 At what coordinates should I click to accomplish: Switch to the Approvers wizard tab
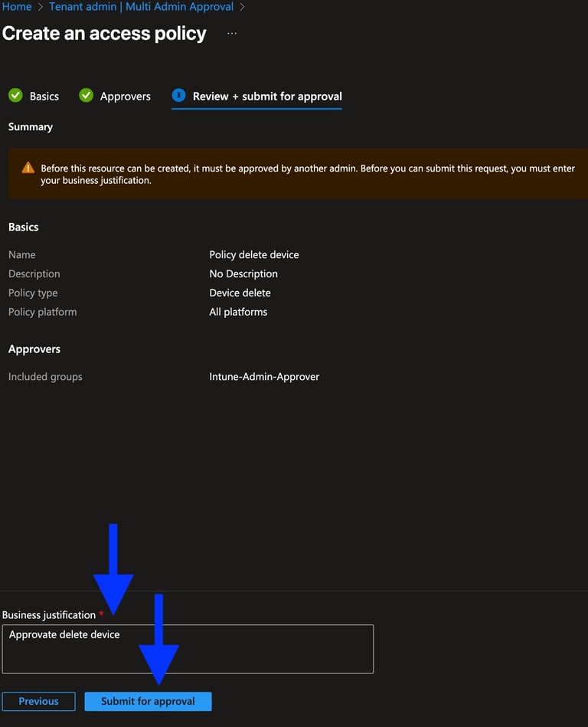click(125, 97)
